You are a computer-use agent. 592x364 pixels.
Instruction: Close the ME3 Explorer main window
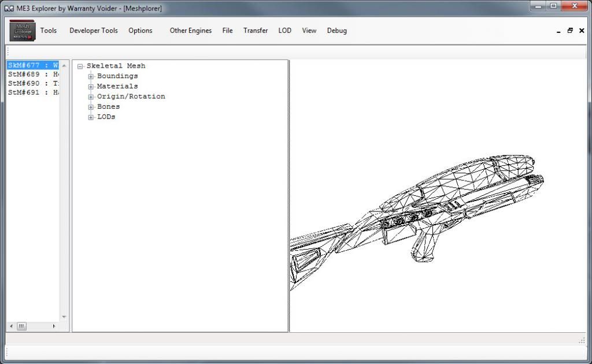575,6
